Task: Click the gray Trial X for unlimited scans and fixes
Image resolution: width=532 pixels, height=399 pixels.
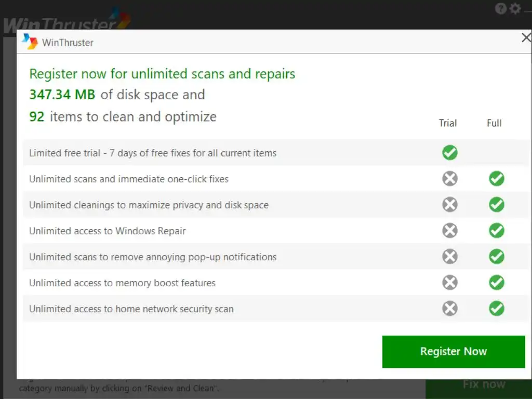Action: tap(449, 179)
